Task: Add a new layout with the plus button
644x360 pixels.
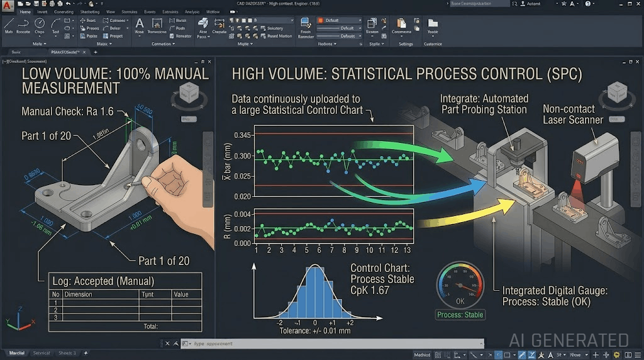Action: [86, 353]
